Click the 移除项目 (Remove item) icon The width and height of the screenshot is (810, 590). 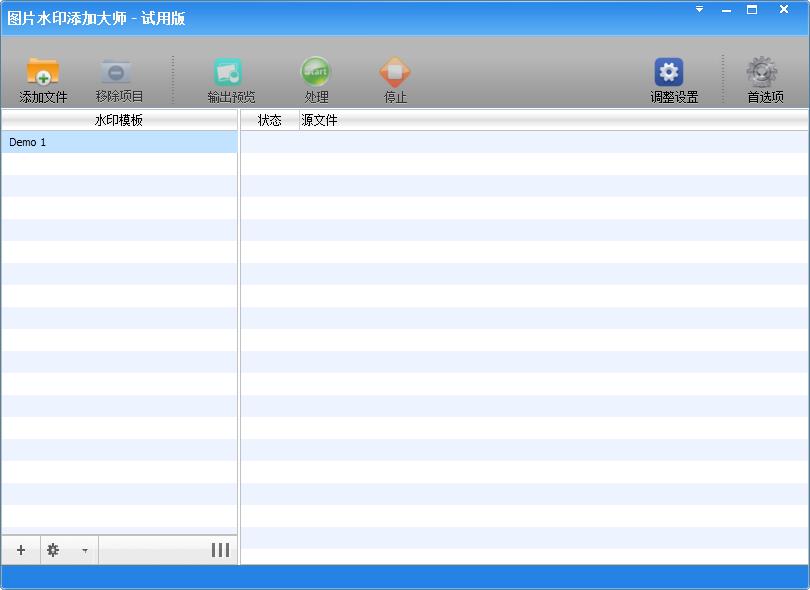(x=116, y=71)
